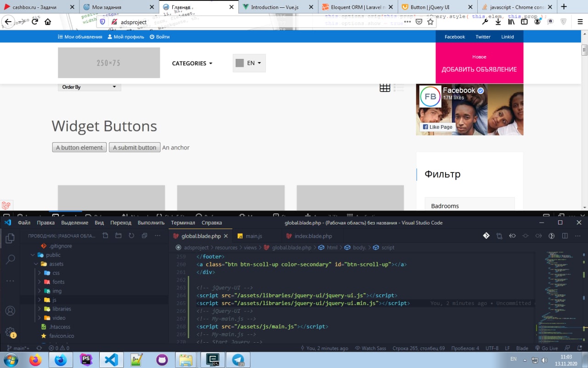Image resolution: width=588 pixels, height=368 pixels.
Task: Open additional views ellipsis in activity bar
Action: (x=10, y=281)
